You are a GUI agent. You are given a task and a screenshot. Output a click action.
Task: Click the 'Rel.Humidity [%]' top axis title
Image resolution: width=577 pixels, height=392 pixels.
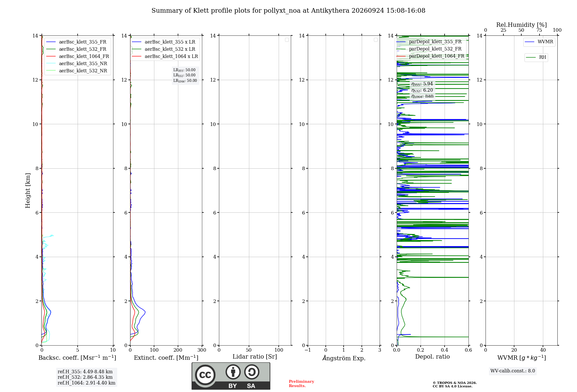(521, 25)
